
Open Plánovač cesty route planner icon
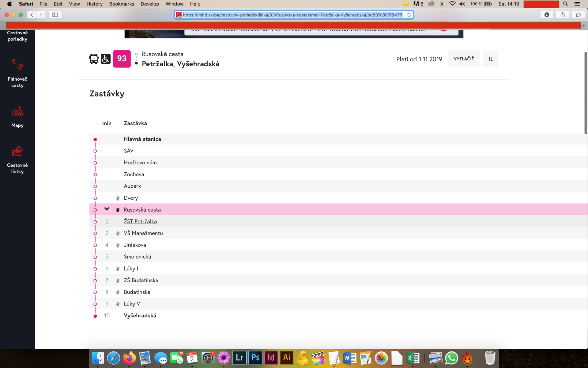coord(17,65)
